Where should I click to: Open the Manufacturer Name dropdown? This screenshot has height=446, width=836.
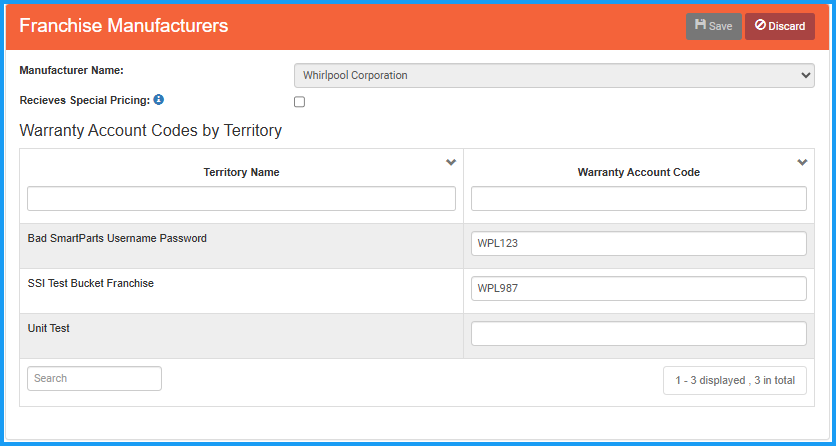tap(554, 75)
